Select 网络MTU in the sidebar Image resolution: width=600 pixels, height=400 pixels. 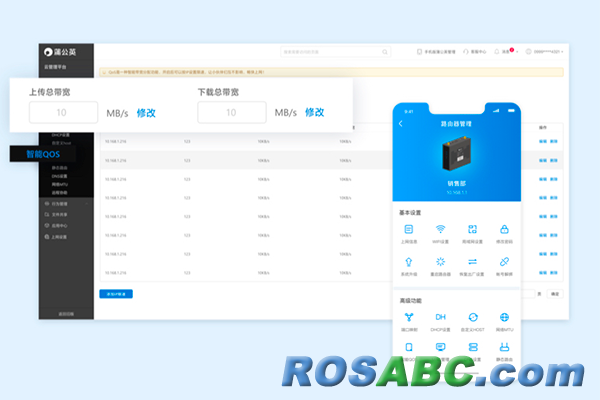coord(60,184)
